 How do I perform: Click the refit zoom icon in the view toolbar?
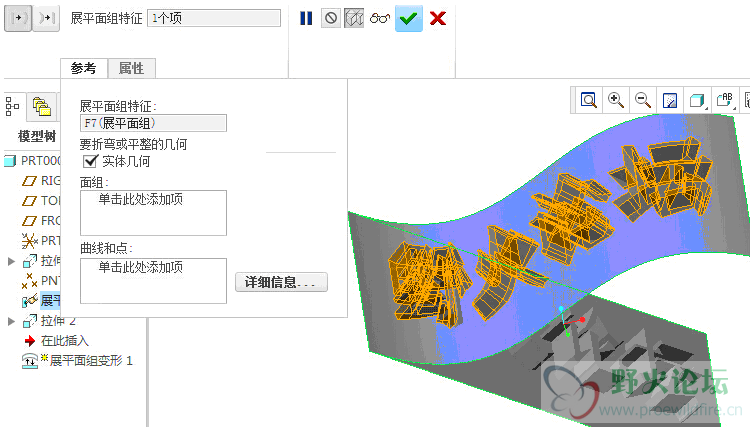588,100
